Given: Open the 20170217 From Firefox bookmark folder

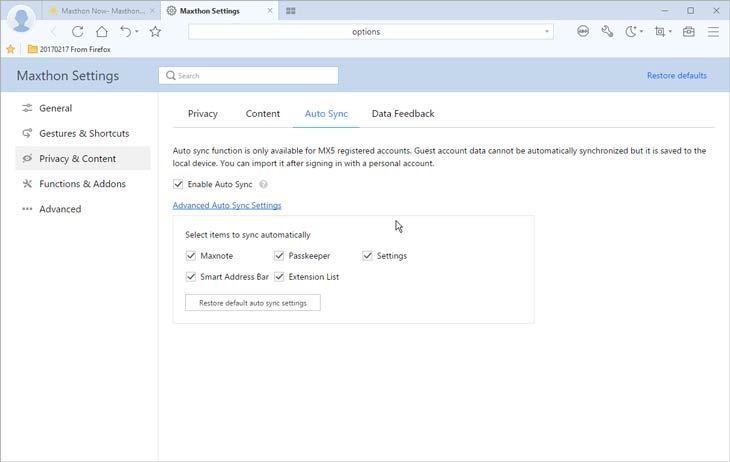Looking at the screenshot, I should point(69,49).
